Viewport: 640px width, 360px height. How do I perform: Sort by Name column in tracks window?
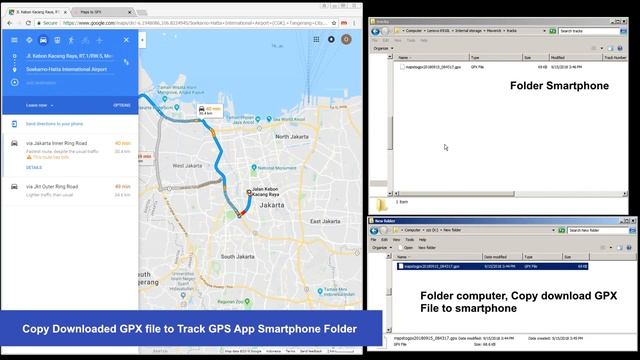(432, 58)
